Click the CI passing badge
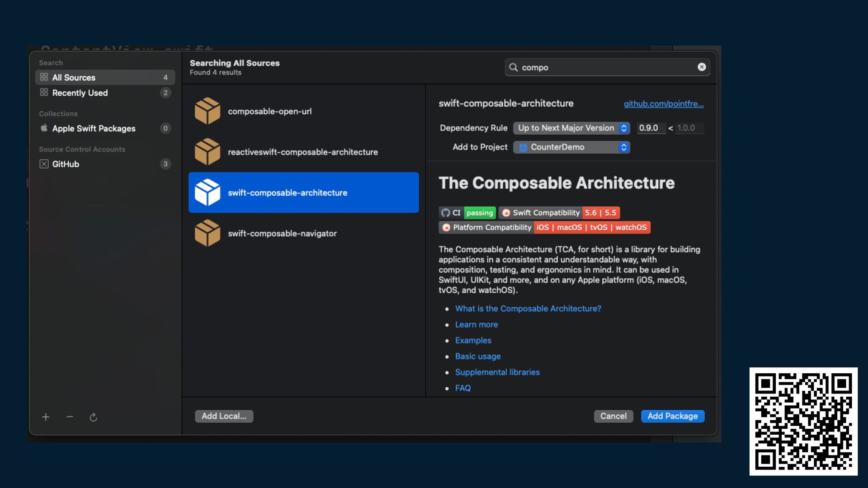Viewport: 868px width, 488px height. click(467, 213)
